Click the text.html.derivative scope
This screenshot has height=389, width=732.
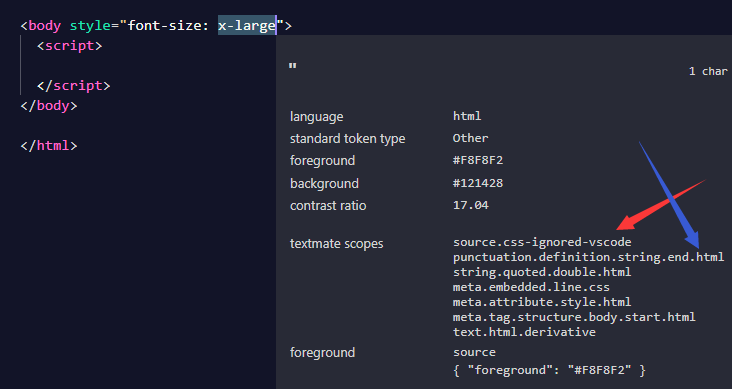pyautogui.click(x=524, y=332)
